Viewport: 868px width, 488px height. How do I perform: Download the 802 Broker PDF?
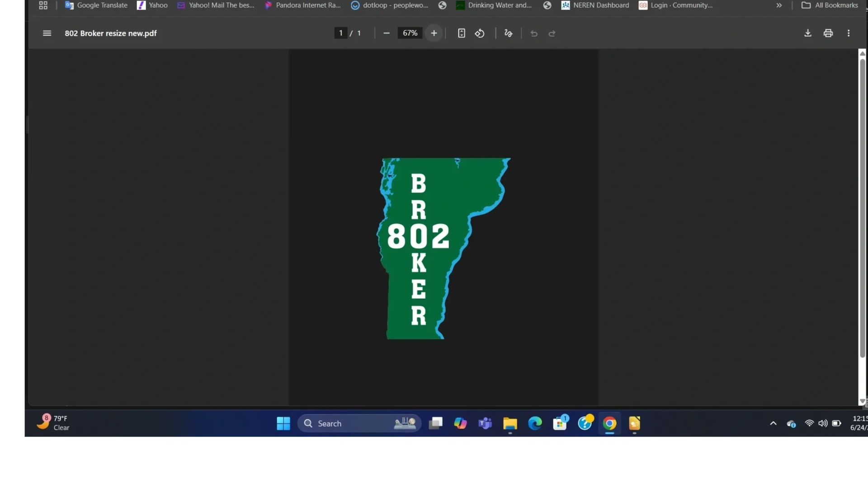point(808,33)
